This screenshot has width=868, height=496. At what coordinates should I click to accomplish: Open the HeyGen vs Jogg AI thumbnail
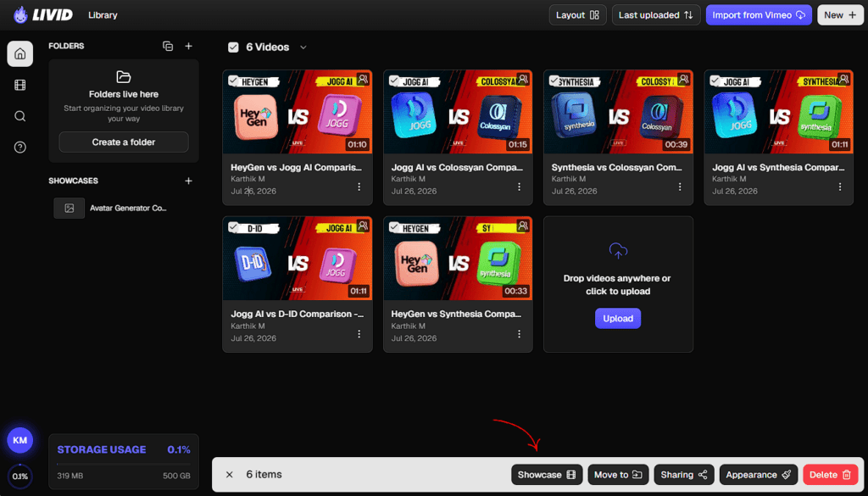click(298, 112)
